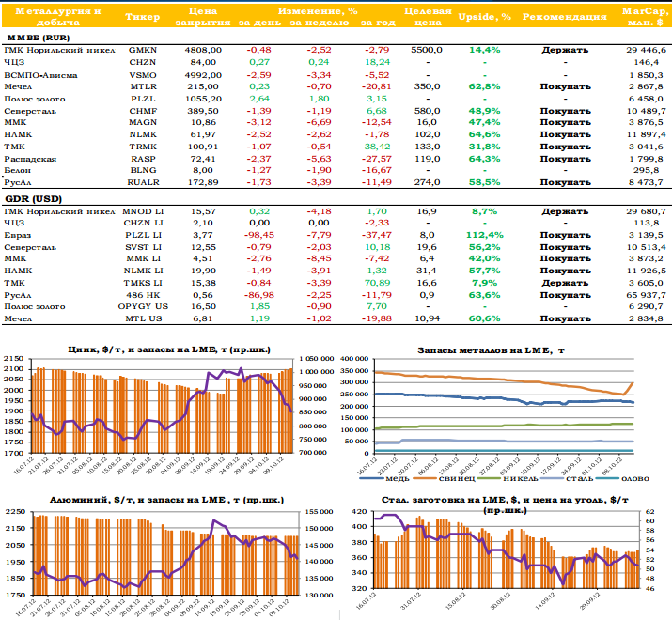Click the 'Металлургия и добыча' header cell
Image resolution: width=672 pixels, height=620 pixels.
point(58,17)
